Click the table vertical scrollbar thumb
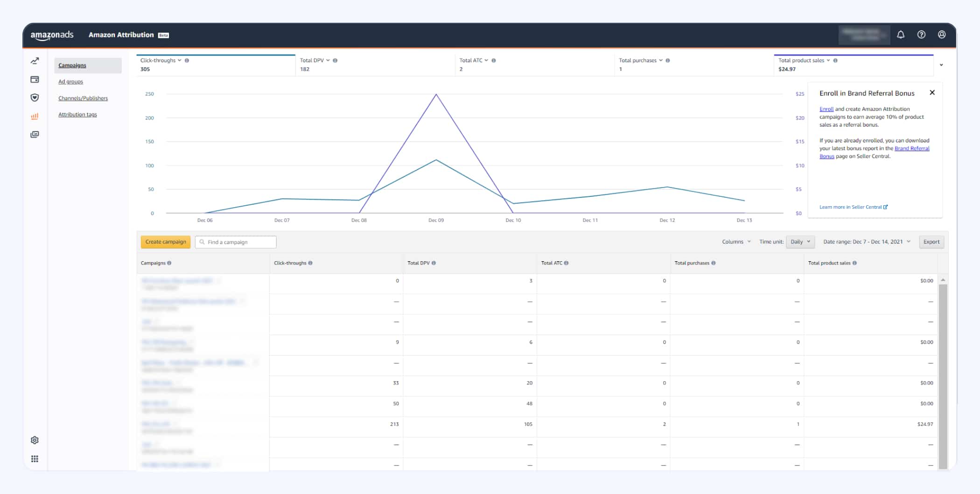This screenshot has width=980, height=494. [943, 376]
